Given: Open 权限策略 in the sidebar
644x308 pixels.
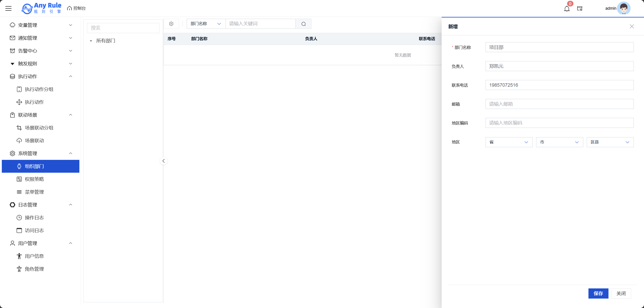Looking at the screenshot, I should point(34,179).
